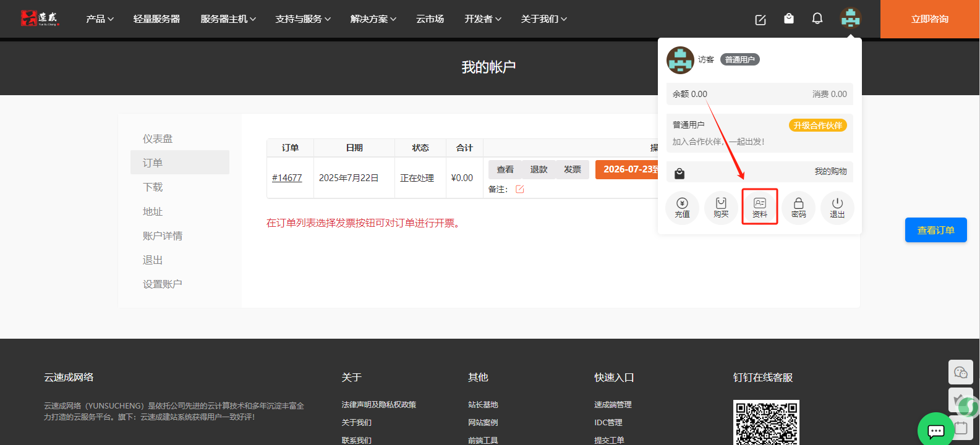Click the WeChat floating icon
Screen dimensions: 980x445
[x=960, y=372]
